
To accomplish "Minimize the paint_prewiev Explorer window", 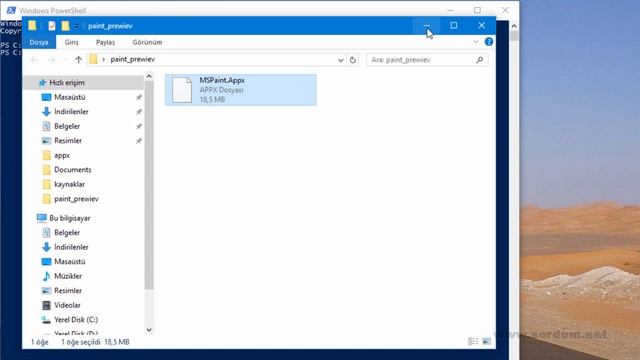I will [x=427, y=25].
